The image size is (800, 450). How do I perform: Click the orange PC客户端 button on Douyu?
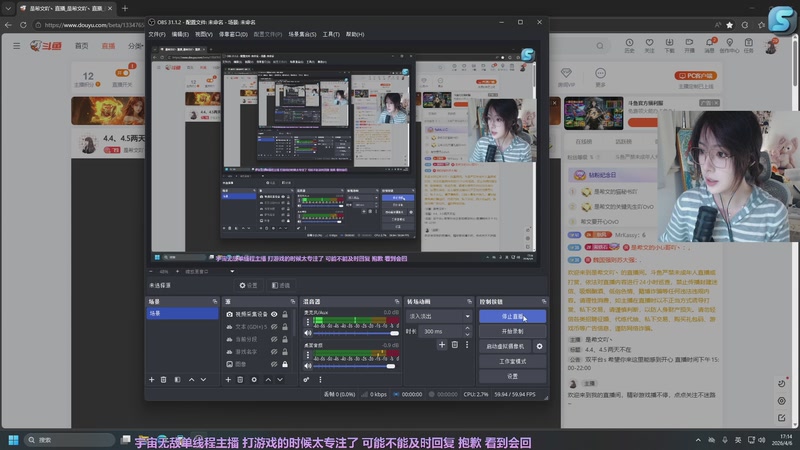pyautogui.click(x=696, y=76)
